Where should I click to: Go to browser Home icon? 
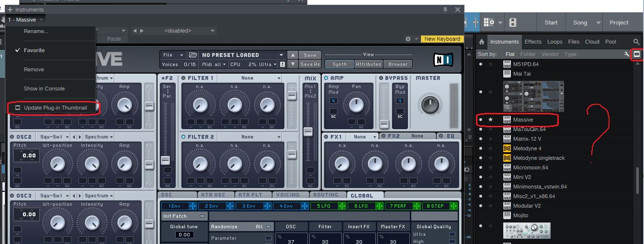482,42
